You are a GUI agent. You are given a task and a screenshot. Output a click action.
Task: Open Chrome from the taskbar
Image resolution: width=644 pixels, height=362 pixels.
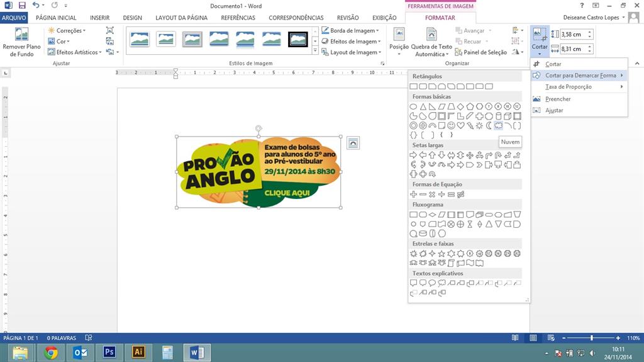coord(51,353)
